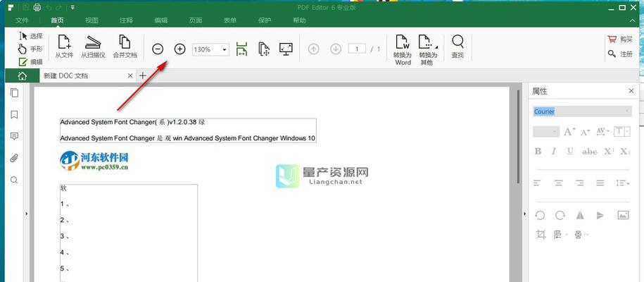Switch to the 注释 tab
This screenshot has width=644, height=282.
[x=126, y=20]
